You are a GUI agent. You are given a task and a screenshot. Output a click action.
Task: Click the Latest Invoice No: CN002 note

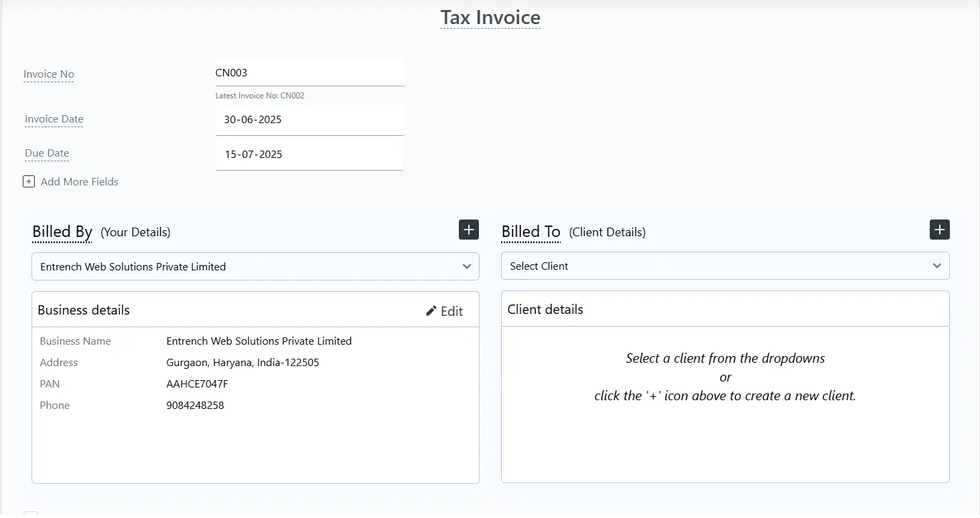point(260,96)
